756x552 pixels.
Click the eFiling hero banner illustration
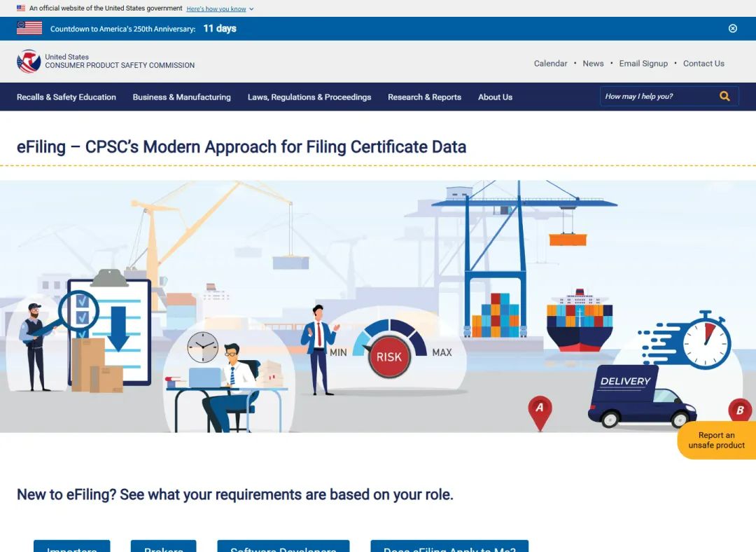pos(378,306)
